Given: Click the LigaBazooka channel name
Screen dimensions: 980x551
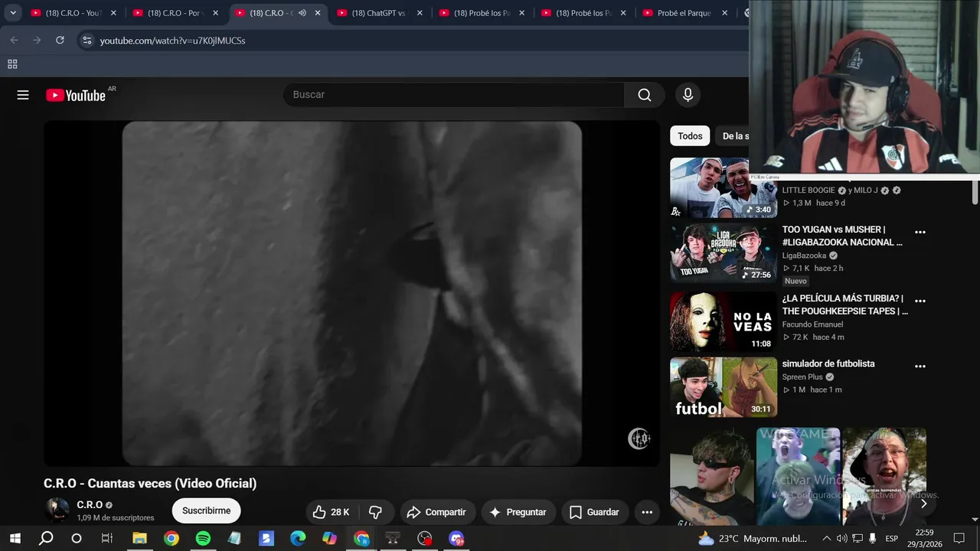Looking at the screenshot, I should click(804, 256).
